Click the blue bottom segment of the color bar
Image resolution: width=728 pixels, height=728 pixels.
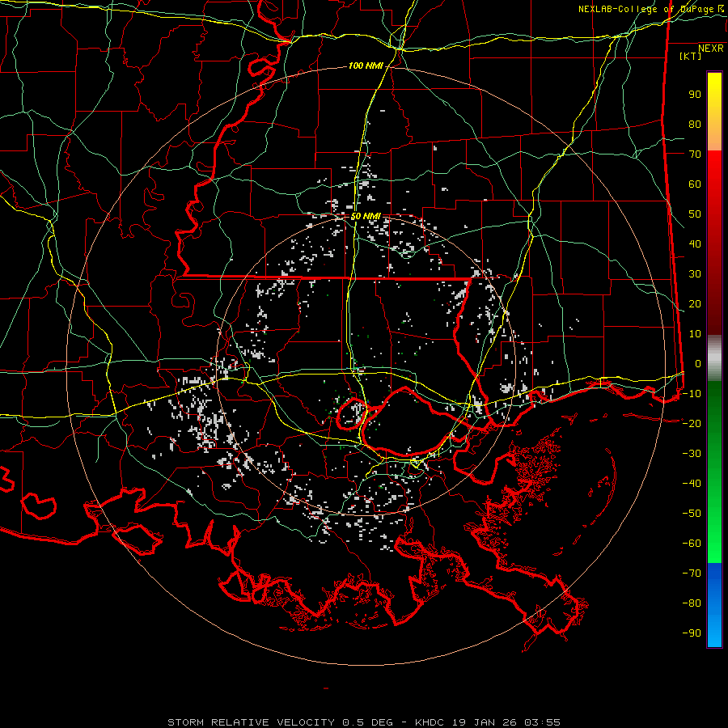pos(714,604)
